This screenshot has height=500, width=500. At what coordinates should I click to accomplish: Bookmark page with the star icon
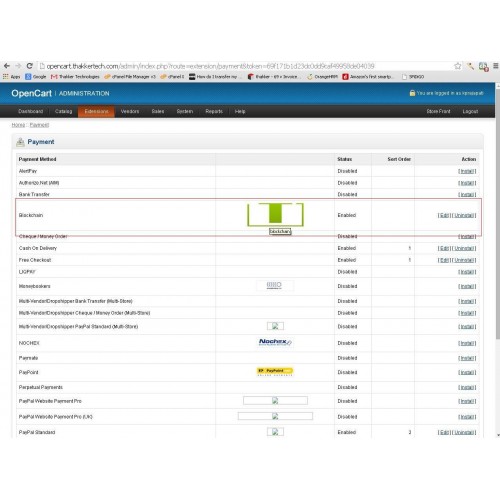point(458,66)
